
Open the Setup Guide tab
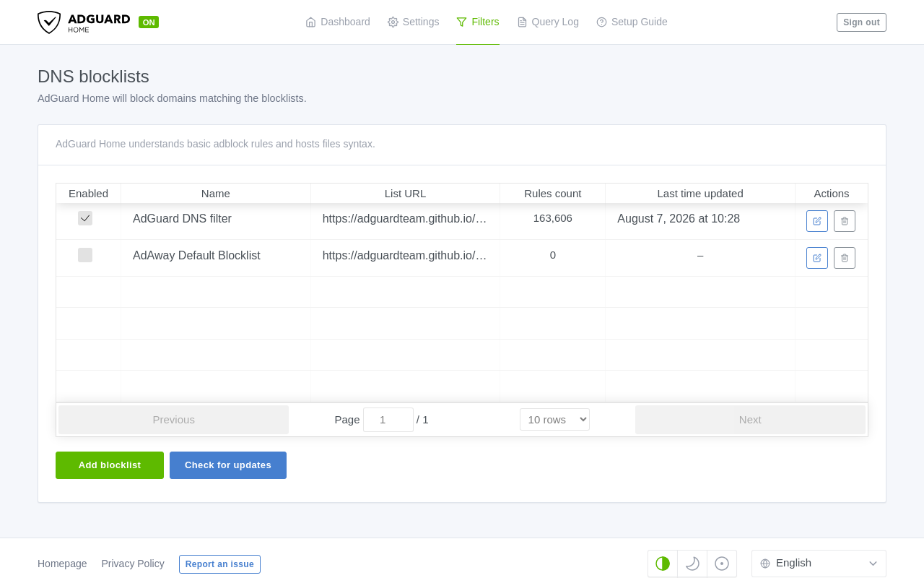(x=632, y=22)
